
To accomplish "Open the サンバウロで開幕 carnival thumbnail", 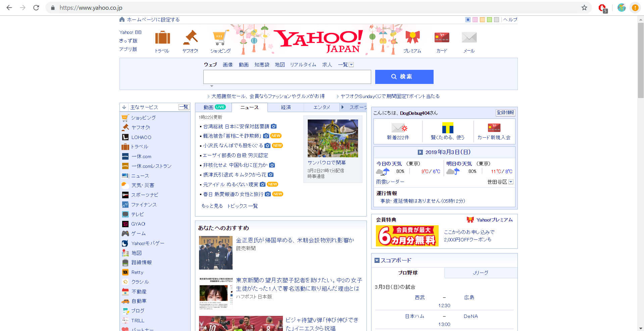I will [x=333, y=138].
